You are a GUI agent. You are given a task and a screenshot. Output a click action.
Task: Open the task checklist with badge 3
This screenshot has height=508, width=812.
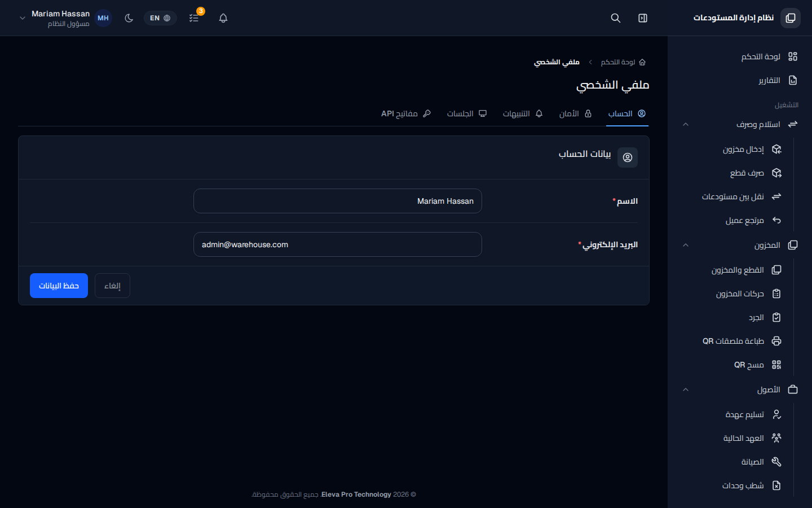click(194, 18)
